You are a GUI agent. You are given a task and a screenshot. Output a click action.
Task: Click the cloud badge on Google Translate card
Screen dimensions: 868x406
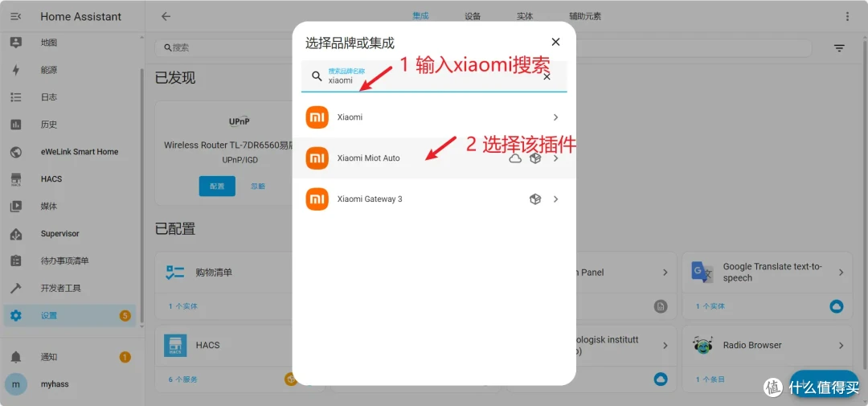(x=837, y=306)
